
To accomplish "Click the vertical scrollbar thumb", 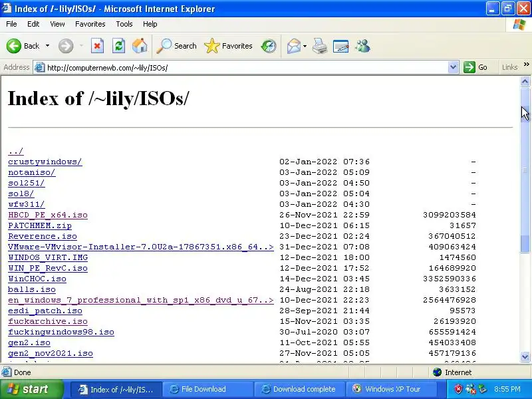I will coord(525,170).
